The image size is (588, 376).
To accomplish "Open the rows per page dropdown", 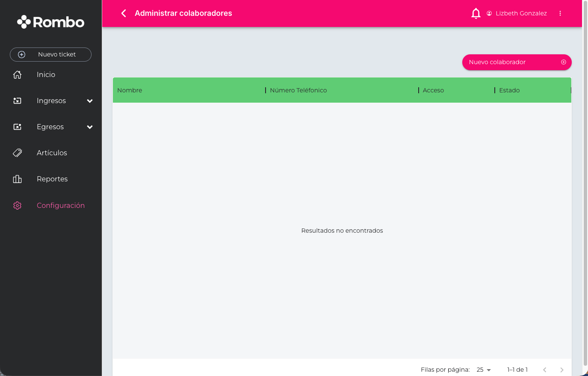I will 484,370.
